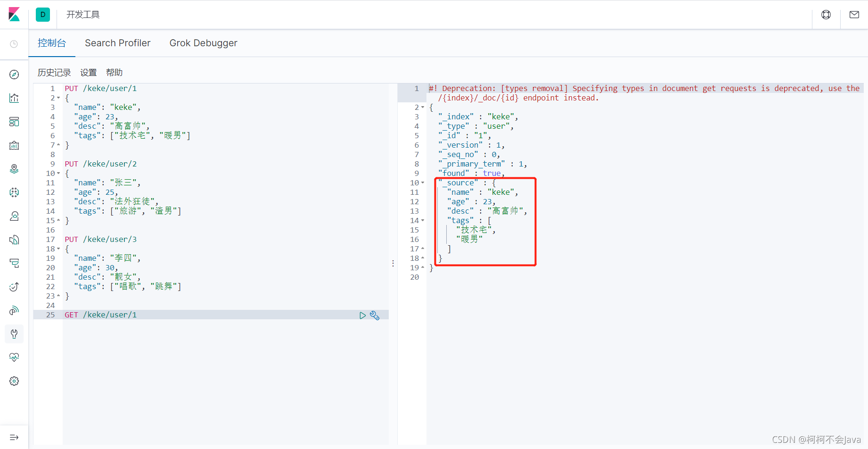This screenshot has height=449, width=868.
Task: Place cursor on PUT /keke/user/1 line
Action: coord(101,88)
